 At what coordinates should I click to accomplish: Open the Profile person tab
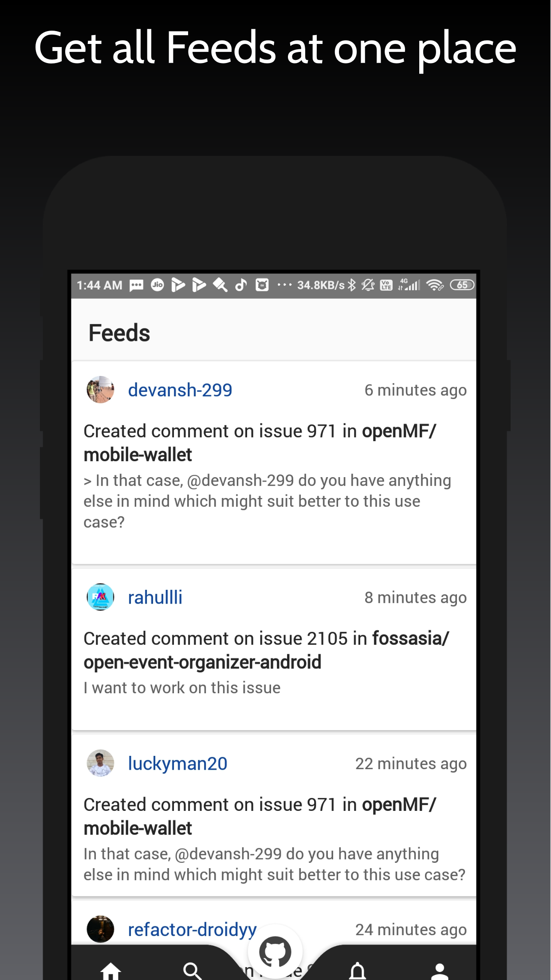coord(440,971)
